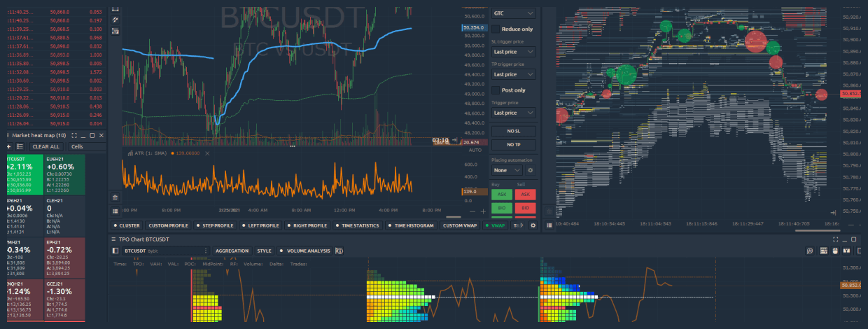The width and height of the screenshot is (868, 329).
Task: Open the gear settings icon beside VWAP toolbar
Action: [533, 225]
